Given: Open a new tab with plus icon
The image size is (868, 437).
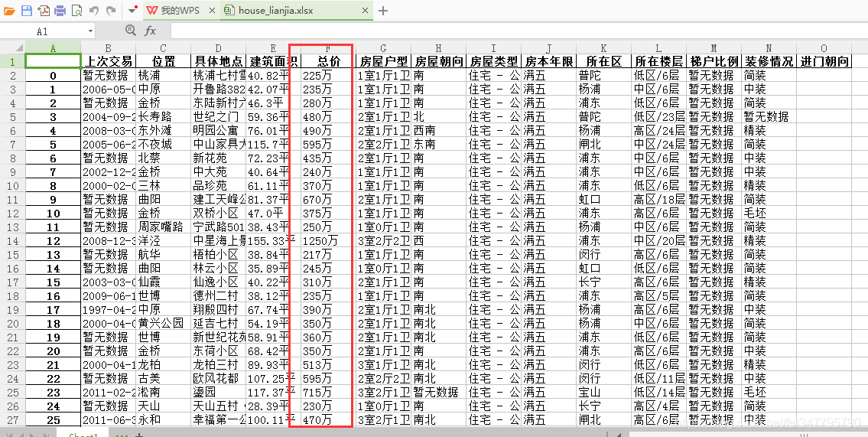Looking at the screenshot, I should coord(383,11).
